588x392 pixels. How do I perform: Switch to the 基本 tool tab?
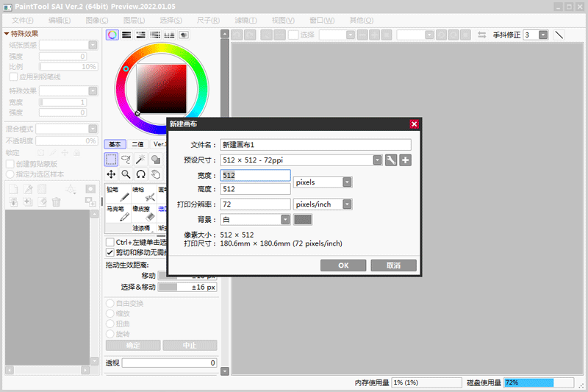[115, 144]
